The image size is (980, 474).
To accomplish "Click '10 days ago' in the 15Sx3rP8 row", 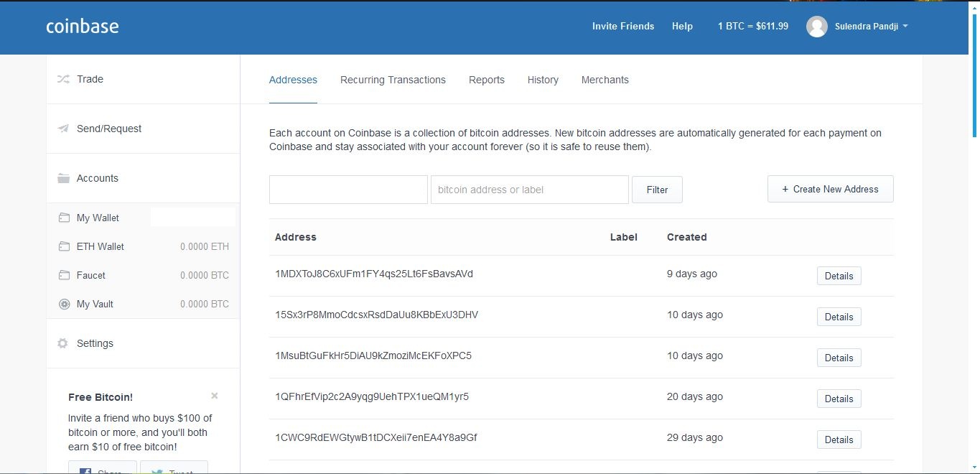I will click(x=695, y=315).
